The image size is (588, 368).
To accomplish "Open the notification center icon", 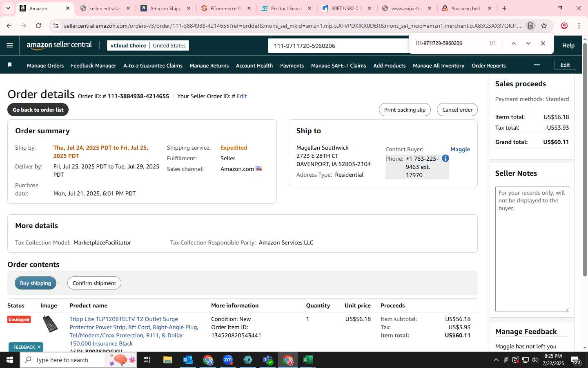I will (576, 361).
